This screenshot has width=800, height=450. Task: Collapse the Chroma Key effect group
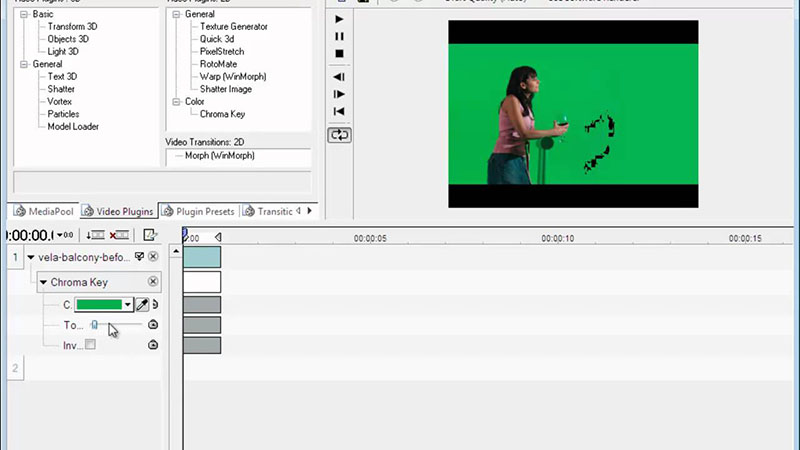[44, 283]
